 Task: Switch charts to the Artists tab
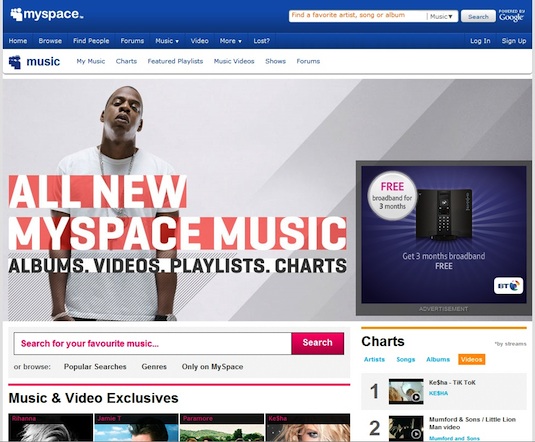point(374,359)
